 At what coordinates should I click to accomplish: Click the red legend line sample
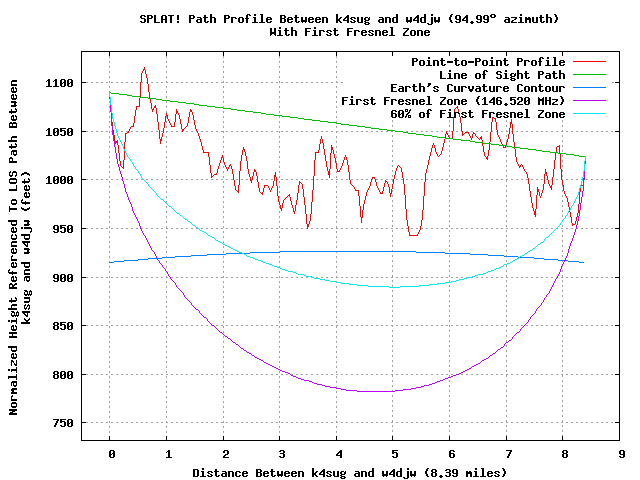589,62
